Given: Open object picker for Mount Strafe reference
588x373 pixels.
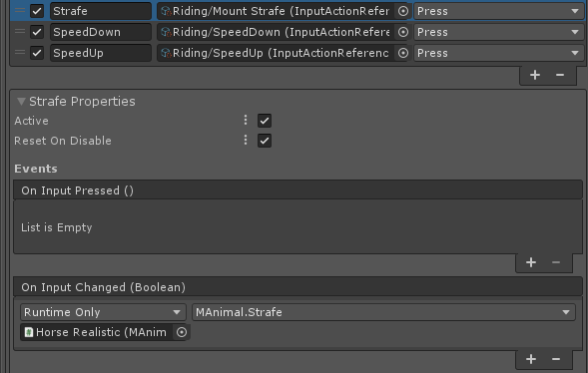Looking at the screenshot, I should (x=402, y=11).
